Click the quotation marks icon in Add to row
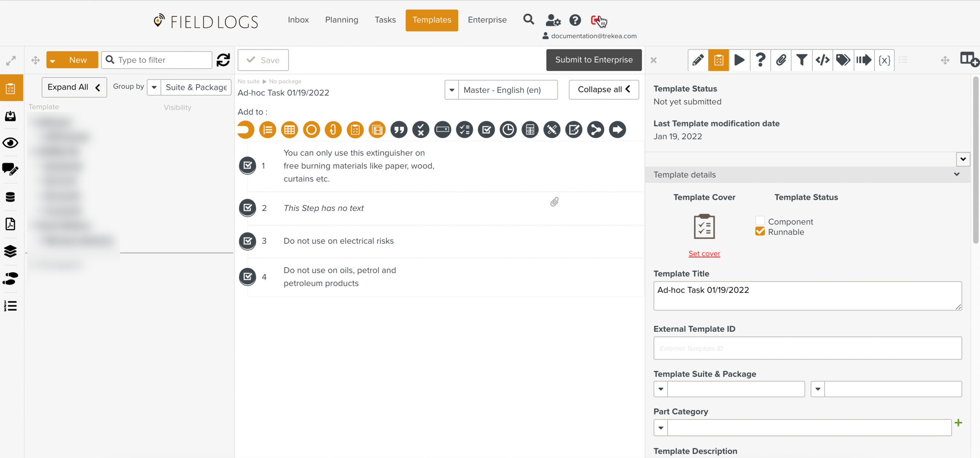Viewport: 980px width, 458px height. coord(399,130)
